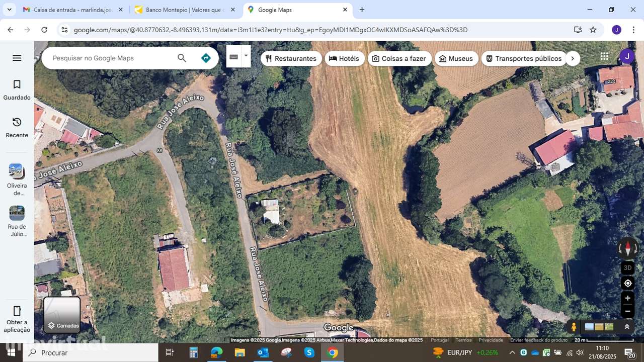Mute system volume from the tray speaker
The width and height of the screenshot is (644, 362).
click(580, 352)
